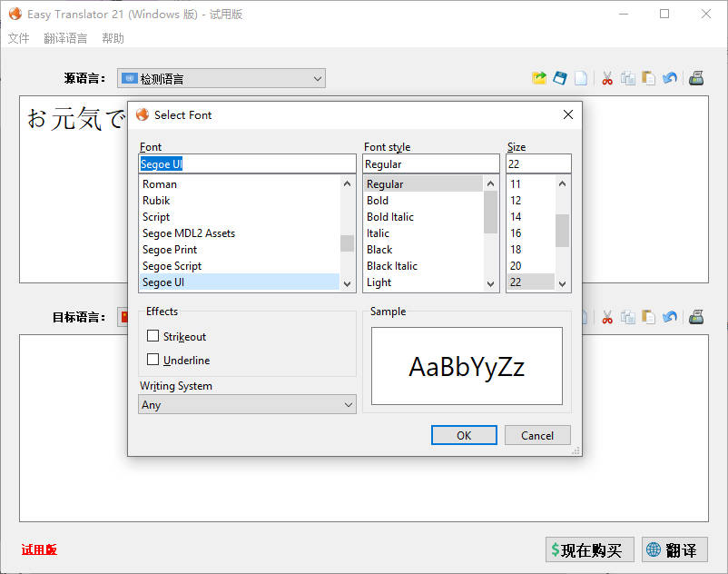This screenshot has height=574, width=728.
Task: Click the paste icon in target toolbar
Action: pyautogui.click(x=649, y=317)
